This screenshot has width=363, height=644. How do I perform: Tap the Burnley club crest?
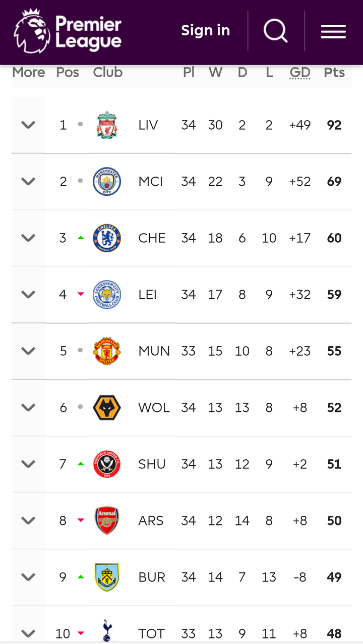pos(107,577)
